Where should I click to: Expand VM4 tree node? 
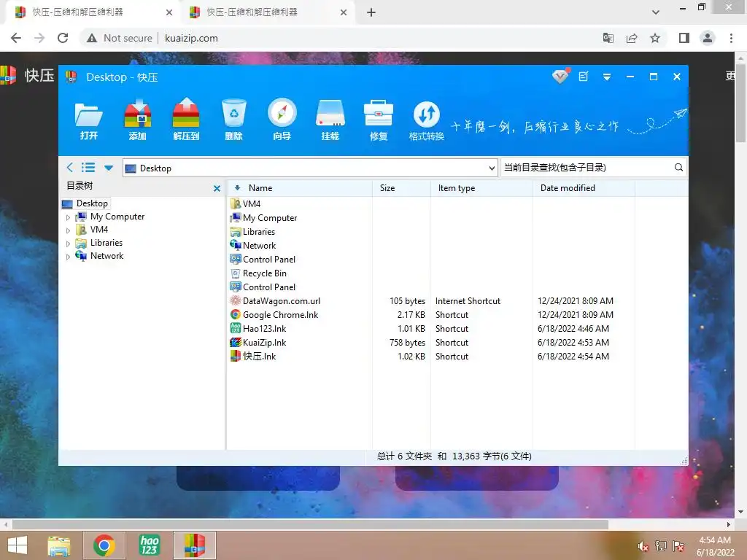[x=68, y=230]
